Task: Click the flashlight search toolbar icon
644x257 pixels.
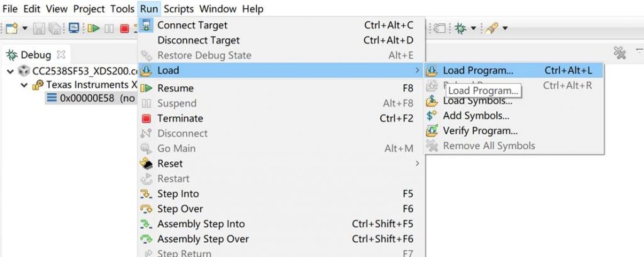Action: coord(492,28)
